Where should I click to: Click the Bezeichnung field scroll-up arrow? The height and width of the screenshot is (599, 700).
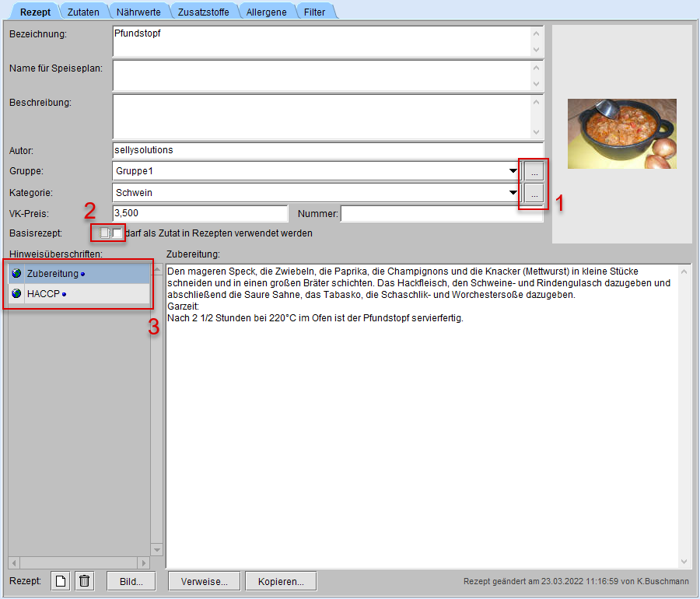(x=536, y=33)
